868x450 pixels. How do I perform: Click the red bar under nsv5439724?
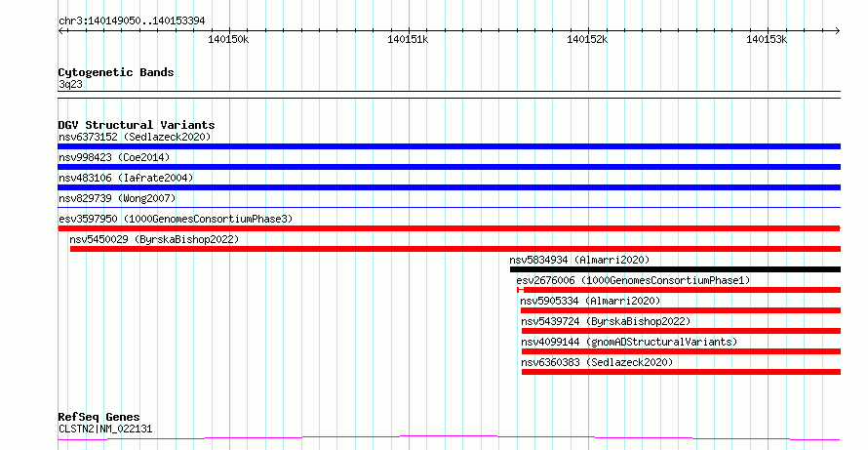click(681, 331)
